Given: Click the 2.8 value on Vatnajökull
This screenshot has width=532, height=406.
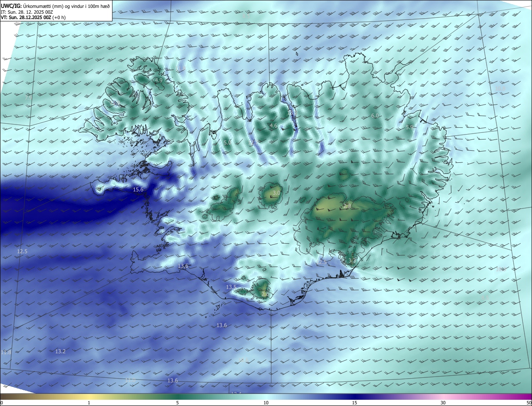Looking at the screenshot, I should 347,206.
